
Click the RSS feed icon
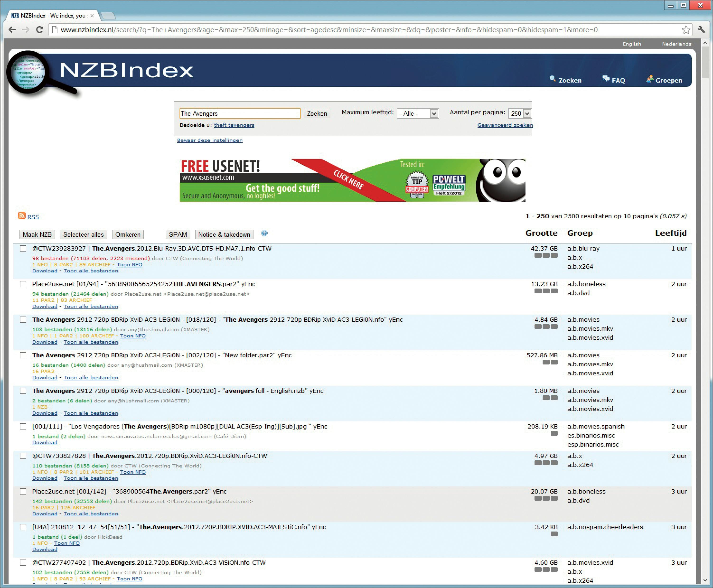pyautogui.click(x=22, y=216)
